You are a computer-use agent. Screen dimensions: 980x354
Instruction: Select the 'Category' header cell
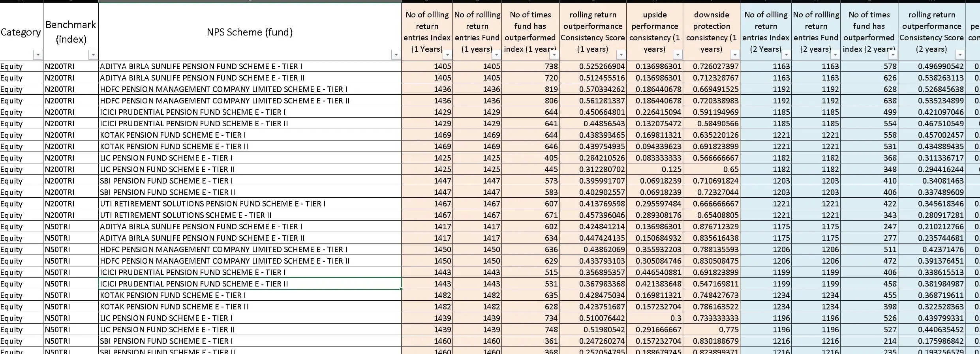[21, 32]
